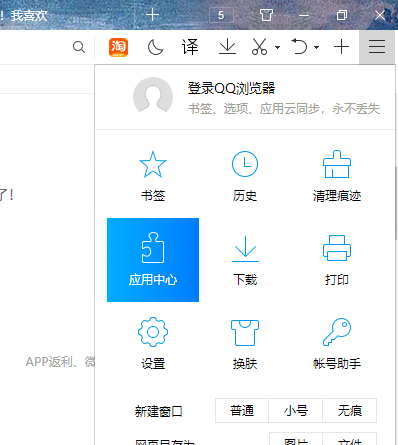Screen dimensions: 398x445
Task: Toggle night mode moon icon
Action: [x=155, y=47]
